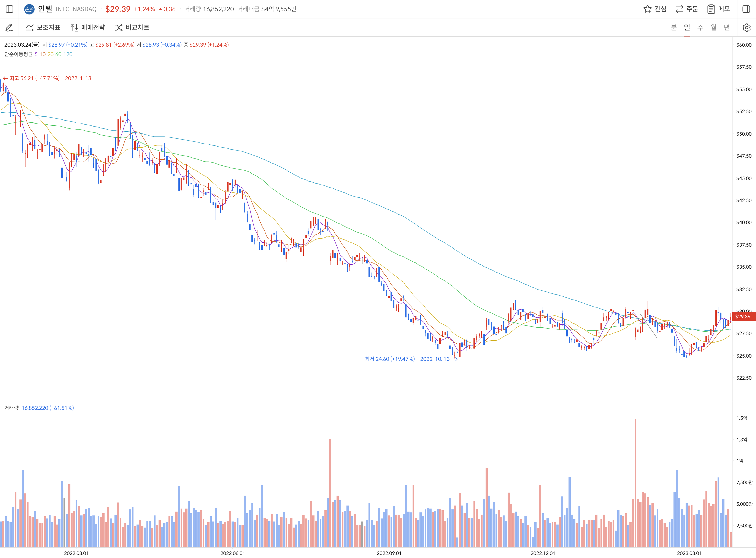
Task: Click the 20-day moving average label
Action: (x=50, y=54)
